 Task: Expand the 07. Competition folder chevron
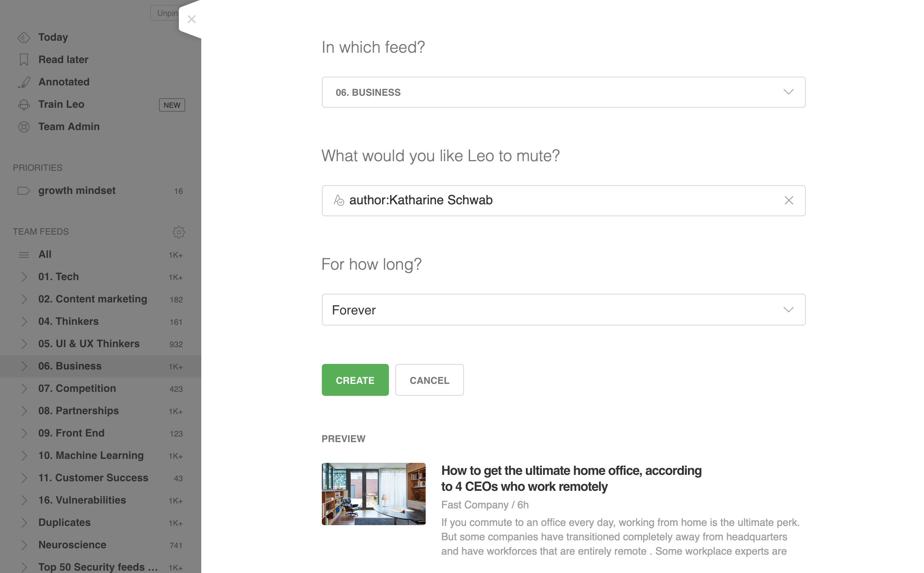coord(24,389)
